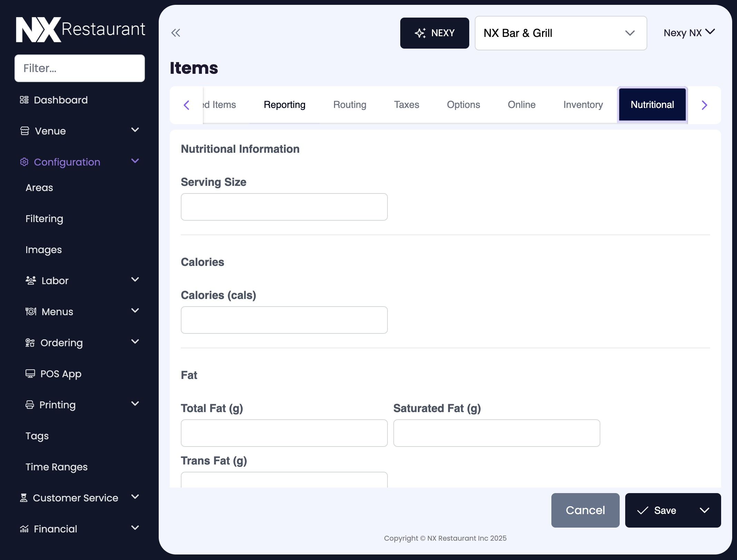Viewport: 737px width, 560px height.
Task: Switch to the Reporting tab
Action: (284, 104)
